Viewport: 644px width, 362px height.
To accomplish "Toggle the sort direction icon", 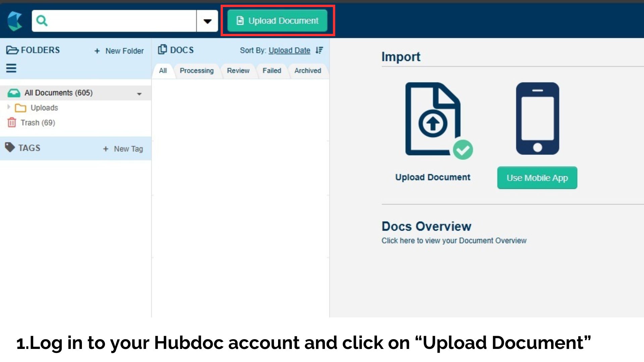I will pyautogui.click(x=319, y=50).
